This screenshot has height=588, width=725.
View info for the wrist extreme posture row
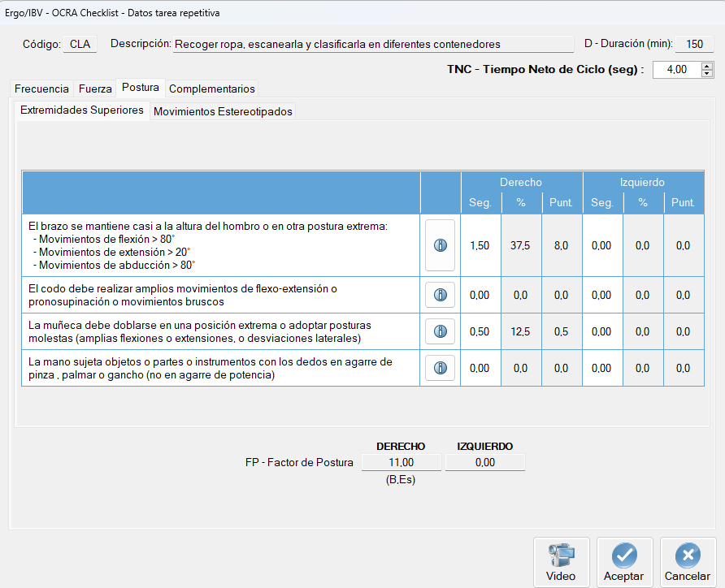(x=440, y=331)
